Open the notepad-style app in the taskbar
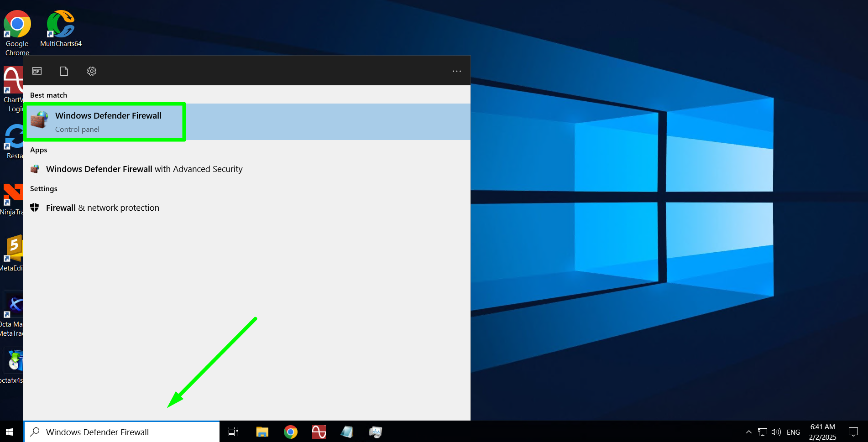Screen dimensions: 868x442 [347, 432]
